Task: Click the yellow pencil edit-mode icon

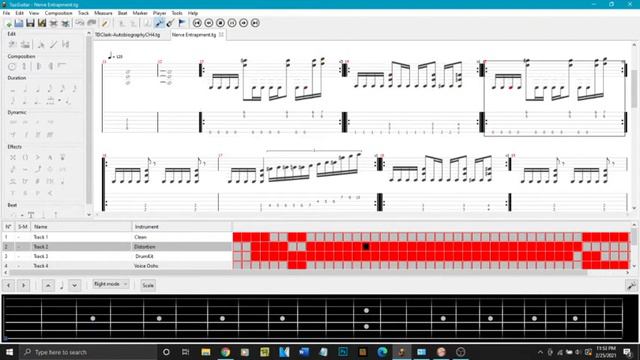Action: coord(105,23)
